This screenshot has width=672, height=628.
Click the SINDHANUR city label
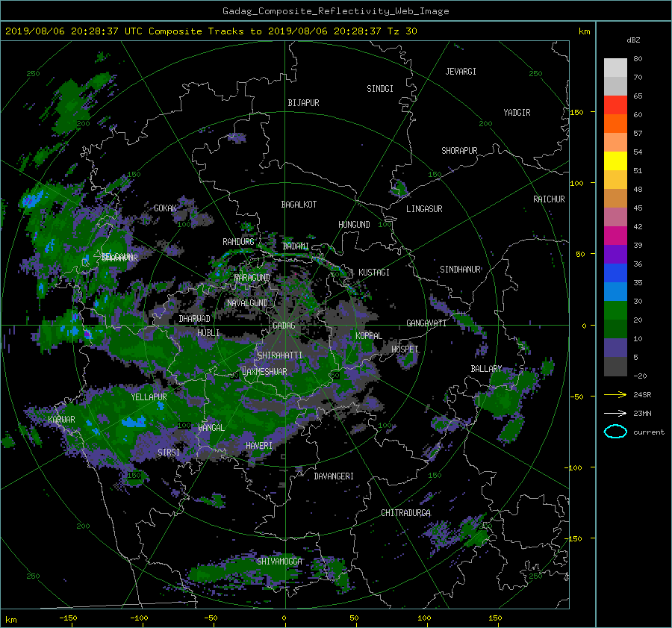point(460,270)
